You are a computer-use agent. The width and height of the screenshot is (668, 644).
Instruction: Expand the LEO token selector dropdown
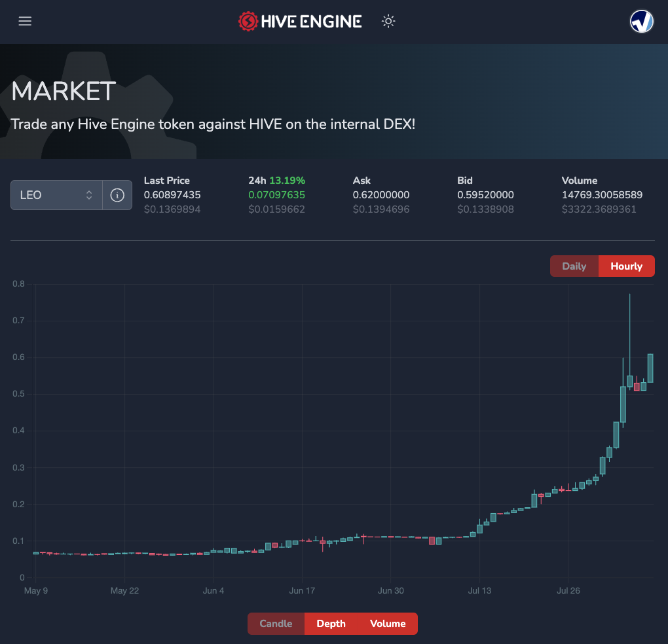pyautogui.click(x=56, y=195)
